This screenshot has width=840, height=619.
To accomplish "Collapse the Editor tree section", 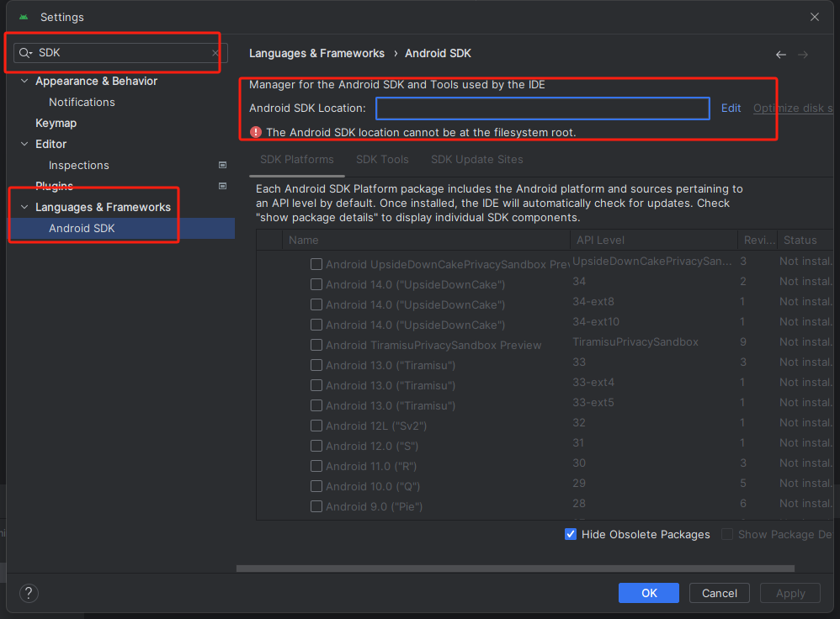I will point(24,144).
